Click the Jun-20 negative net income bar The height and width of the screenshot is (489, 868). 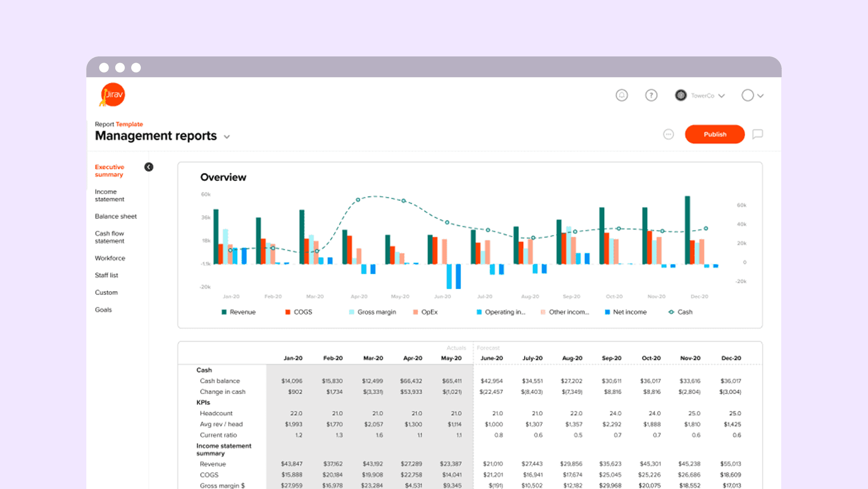click(458, 276)
